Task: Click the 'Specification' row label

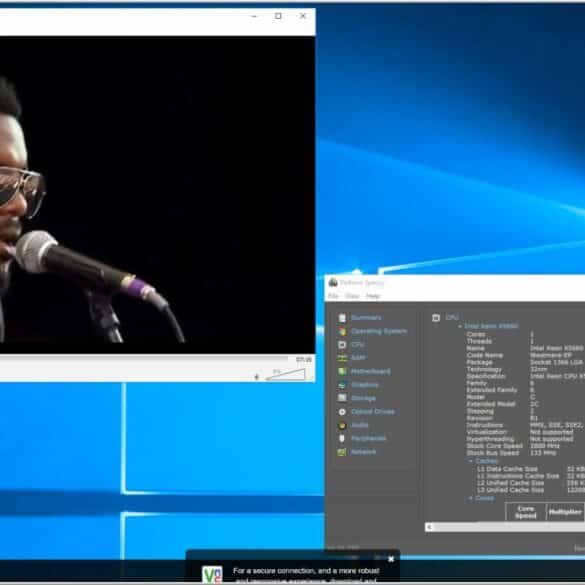Action: click(486, 376)
